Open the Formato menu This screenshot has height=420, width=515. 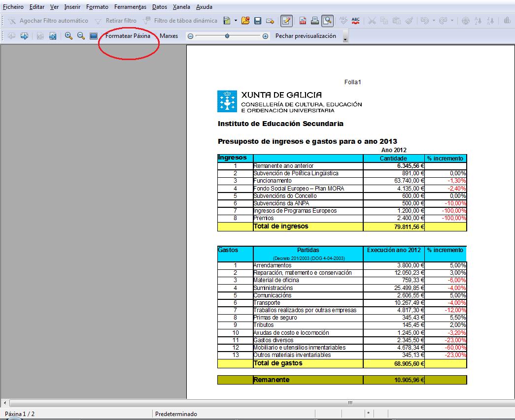tap(97, 7)
